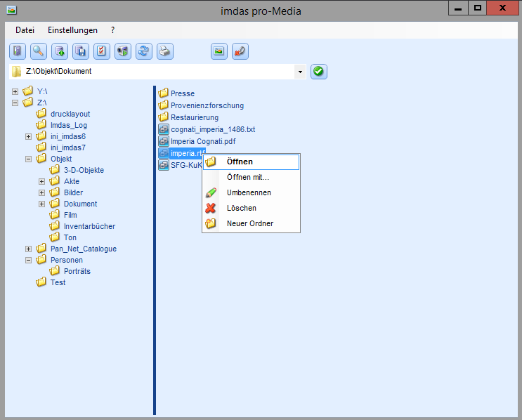
Task: Select the ini_imdas7 folder in tree
Action: click(68, 147)
